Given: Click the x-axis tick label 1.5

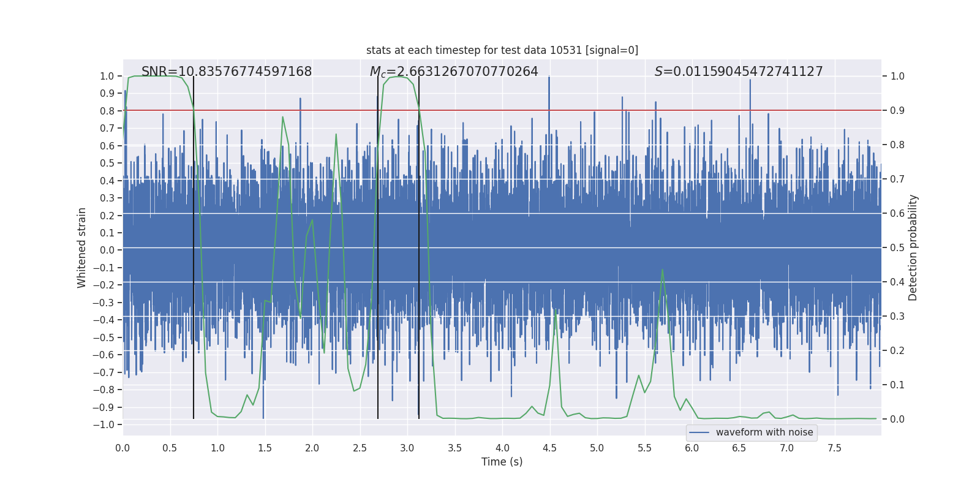Looking at the screenshot, I should [x=265, y=448].
